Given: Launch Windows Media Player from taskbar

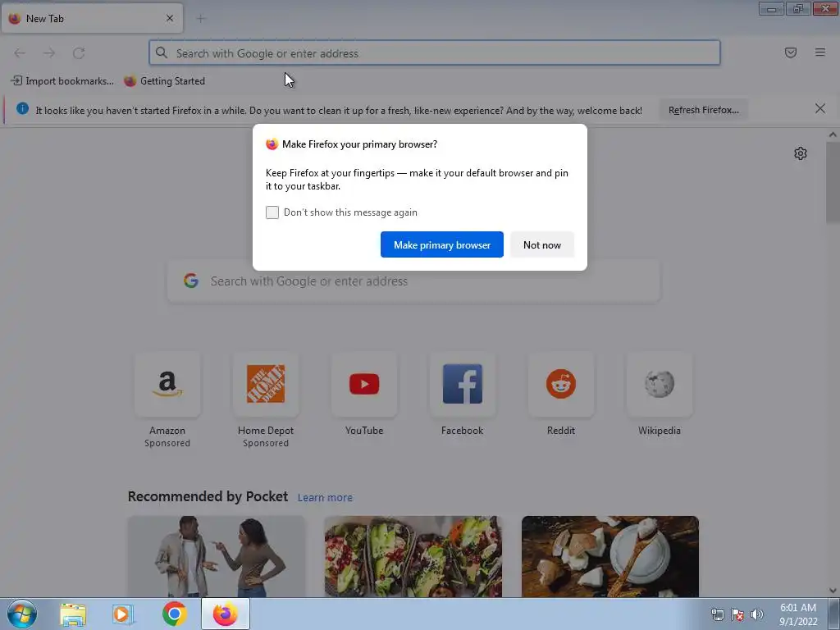Looking at the screenshot, I should (123, 614).
